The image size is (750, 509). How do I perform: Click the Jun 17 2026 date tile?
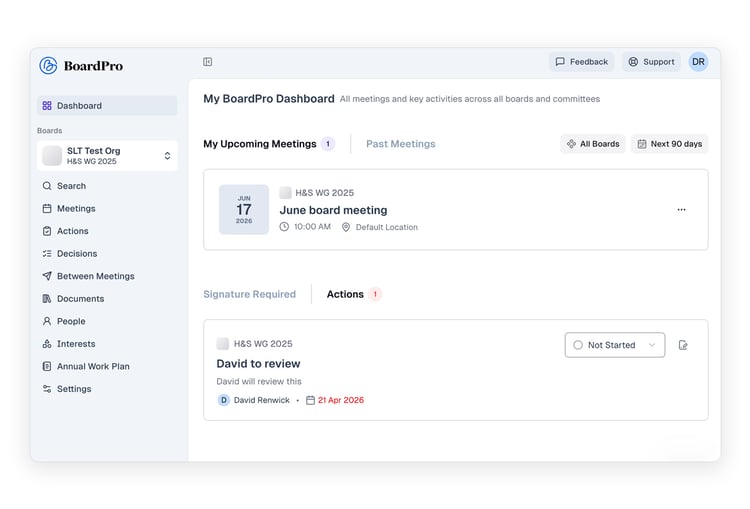244,210
